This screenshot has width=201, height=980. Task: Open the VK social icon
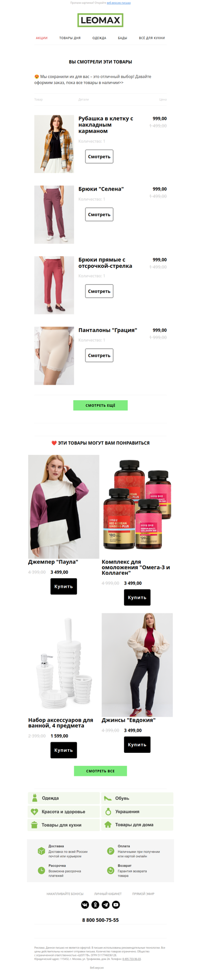point(85,904)
